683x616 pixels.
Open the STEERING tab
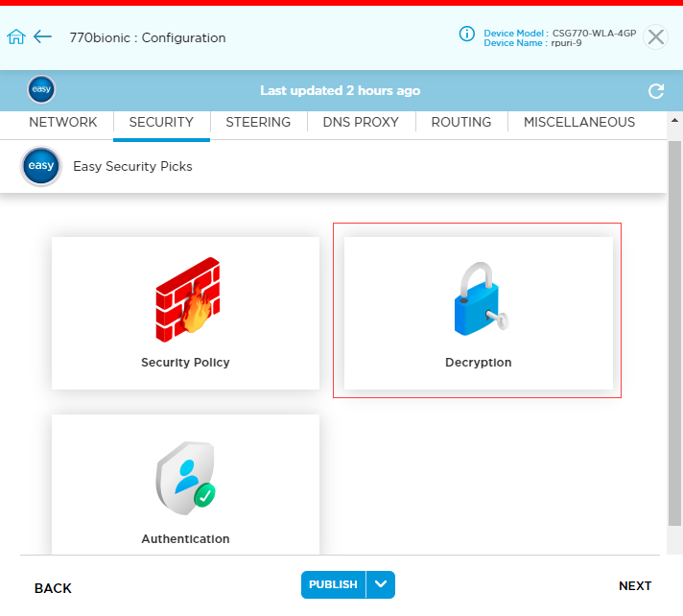click(x=258, y=122)
